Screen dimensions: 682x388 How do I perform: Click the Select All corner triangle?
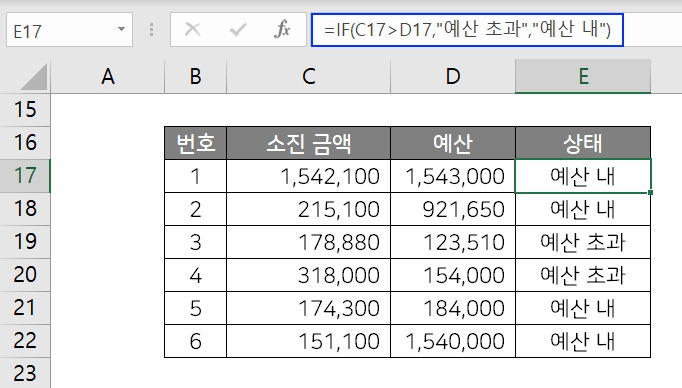point(33,77)
